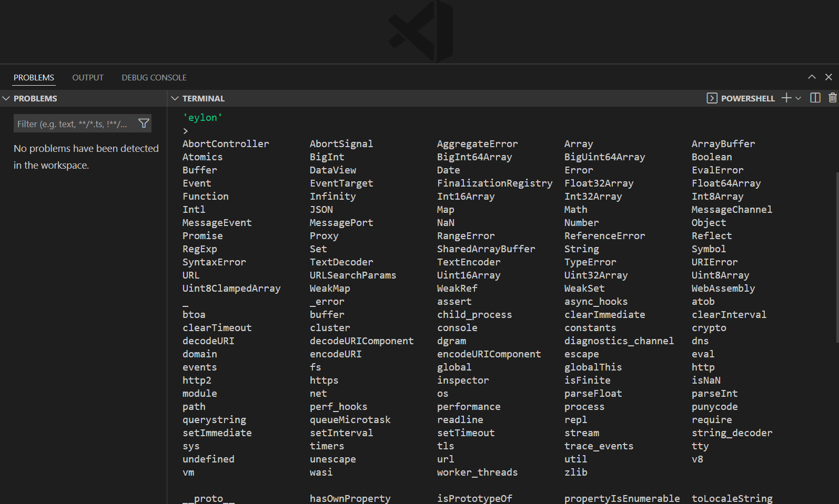
Task: Click the terminal vertical scrollbar
Action: (x=836, y=258)
